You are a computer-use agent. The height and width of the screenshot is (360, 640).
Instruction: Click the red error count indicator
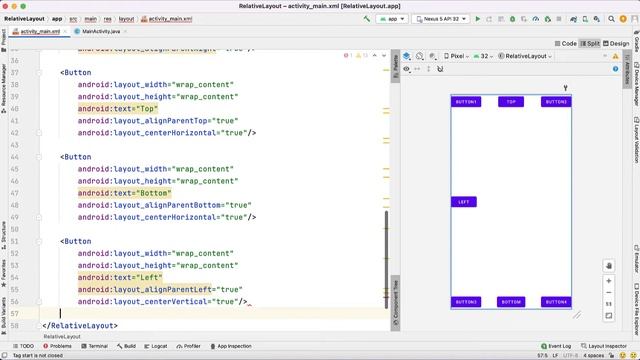(x=348, y=55)
